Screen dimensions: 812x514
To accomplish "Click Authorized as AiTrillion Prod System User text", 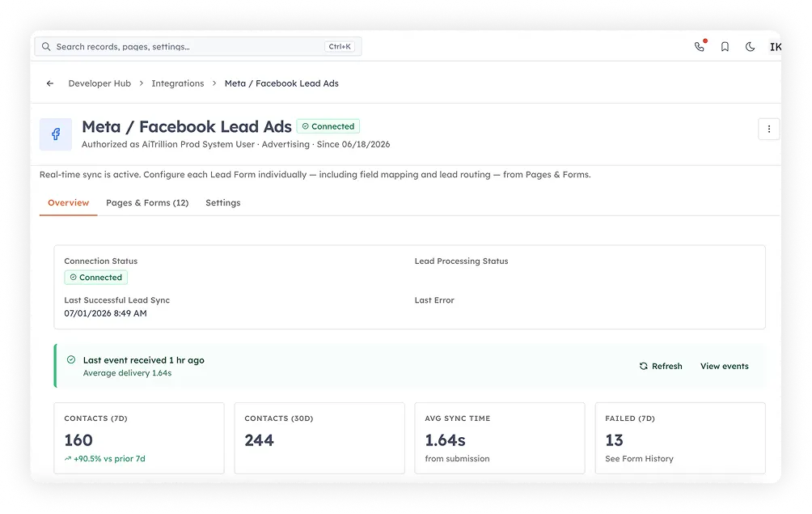I will 168,144.
